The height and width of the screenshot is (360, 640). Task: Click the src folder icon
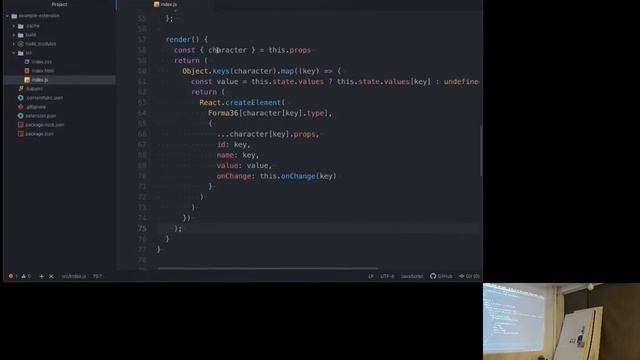click(21, 53)
